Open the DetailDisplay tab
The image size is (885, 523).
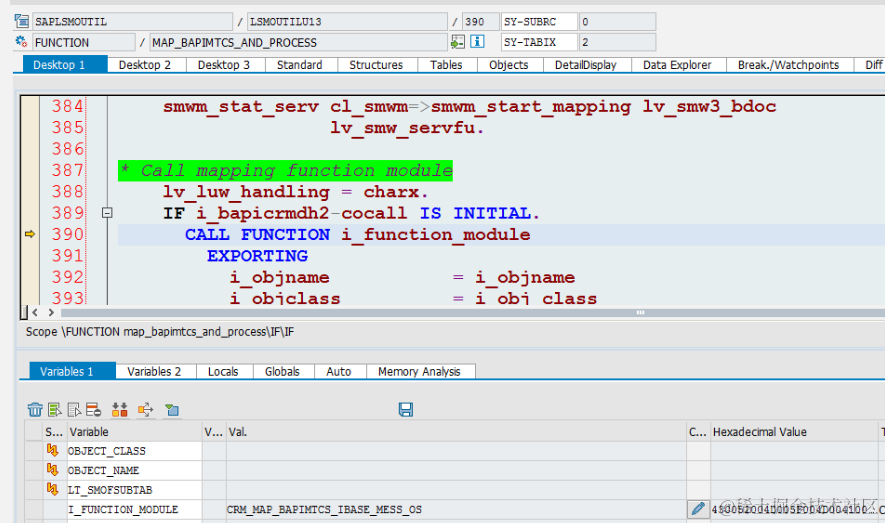tap(585, 65)
